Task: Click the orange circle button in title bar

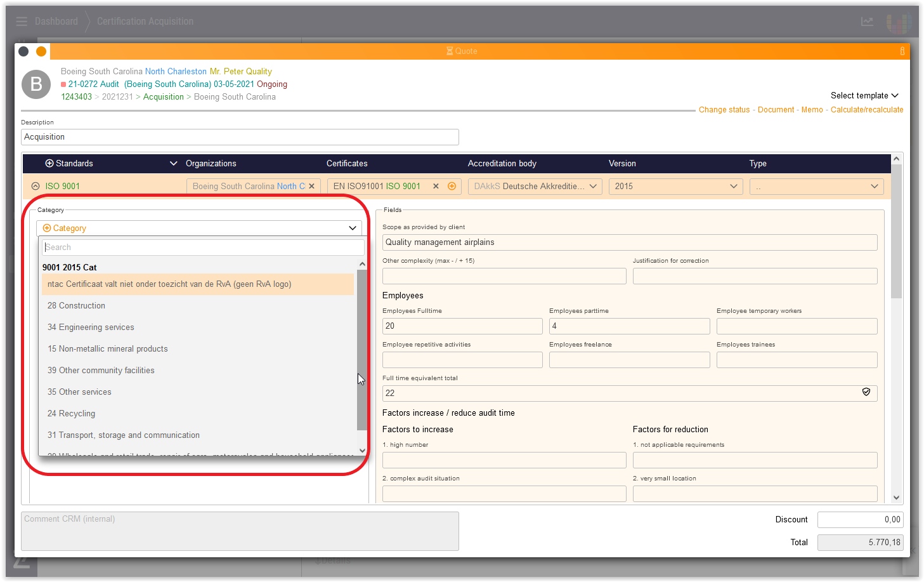Action: (x=41, y=51)
